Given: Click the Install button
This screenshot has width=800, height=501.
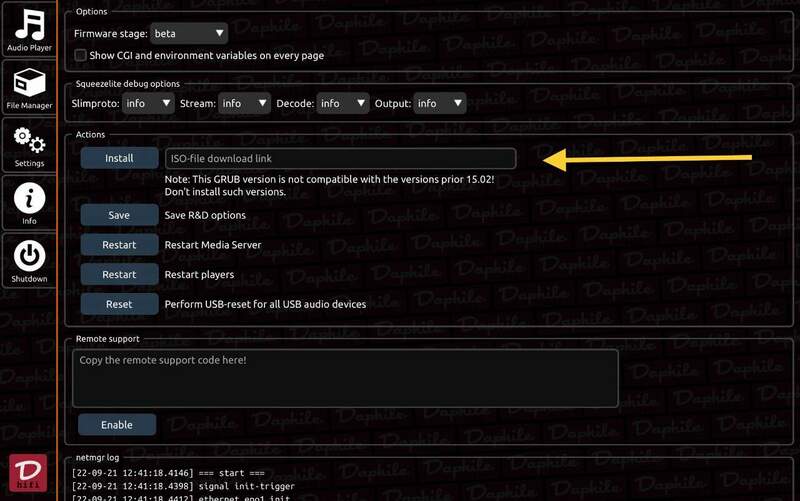Looking at the screenshot, I should pos(119,158).
